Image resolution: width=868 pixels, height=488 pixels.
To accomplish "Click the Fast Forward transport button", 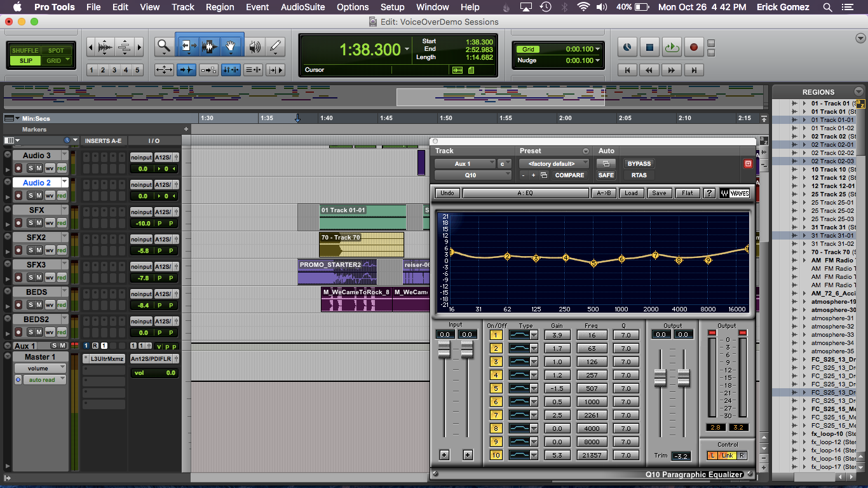I will [x=672, y=71].
